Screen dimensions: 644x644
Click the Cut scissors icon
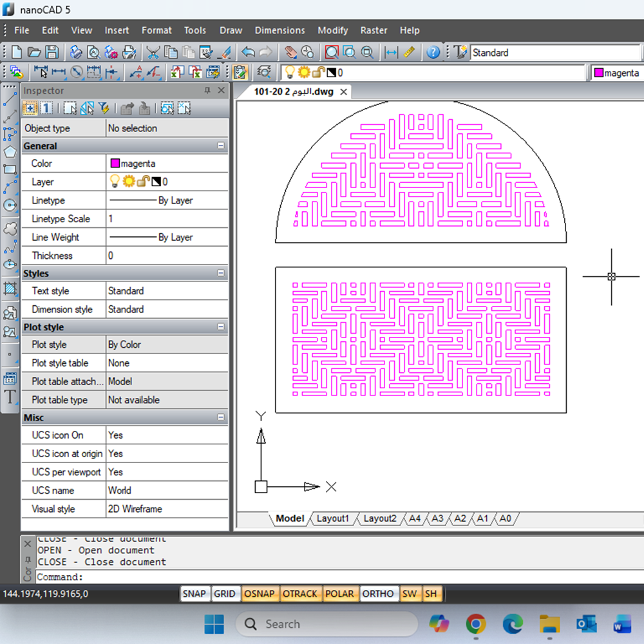tap(153, 53)
